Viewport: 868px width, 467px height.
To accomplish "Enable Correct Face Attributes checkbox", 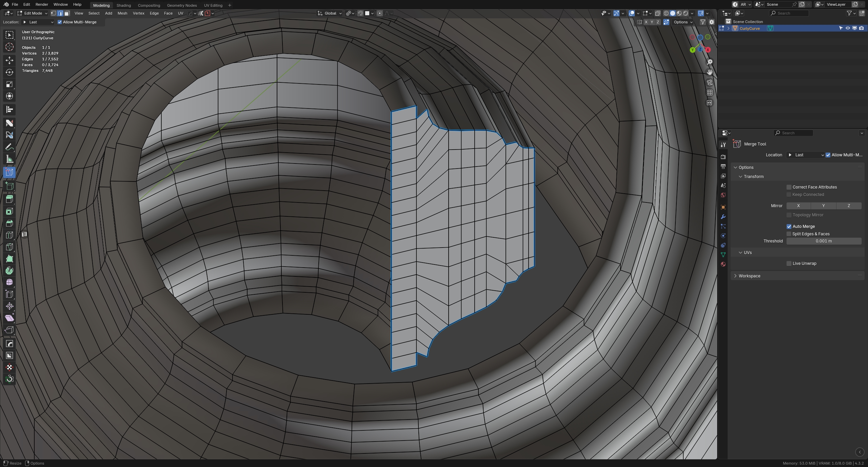I will pyautogui.click(x=789, y=187).
